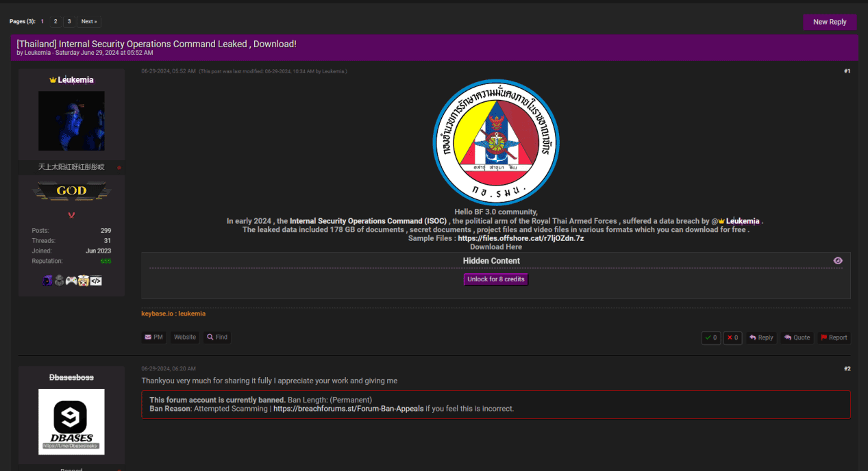Click Dbasesboss 'Thankyou very much' message text
Screen dimensions: 868x471
pos(269,381)
